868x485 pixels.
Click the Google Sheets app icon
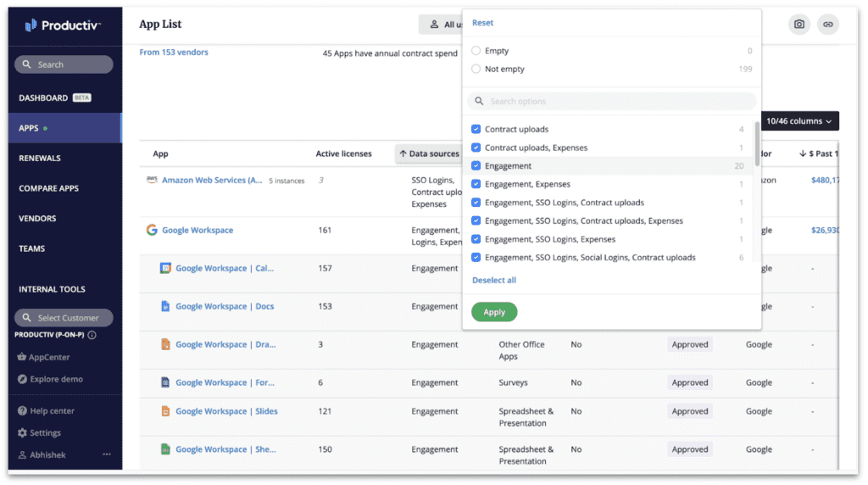(x=165, y=449)
